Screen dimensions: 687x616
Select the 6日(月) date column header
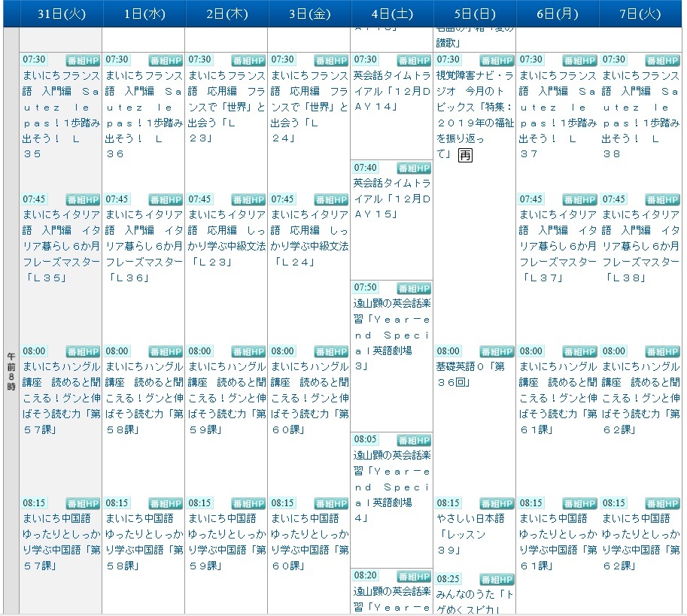point(558,14)
